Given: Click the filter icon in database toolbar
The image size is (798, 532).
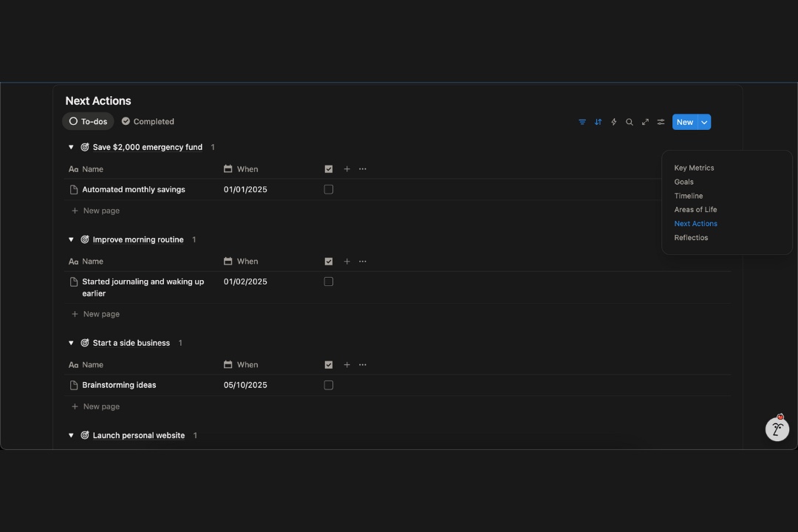Looking at the screenshot, I should click(x=582, y=122).
